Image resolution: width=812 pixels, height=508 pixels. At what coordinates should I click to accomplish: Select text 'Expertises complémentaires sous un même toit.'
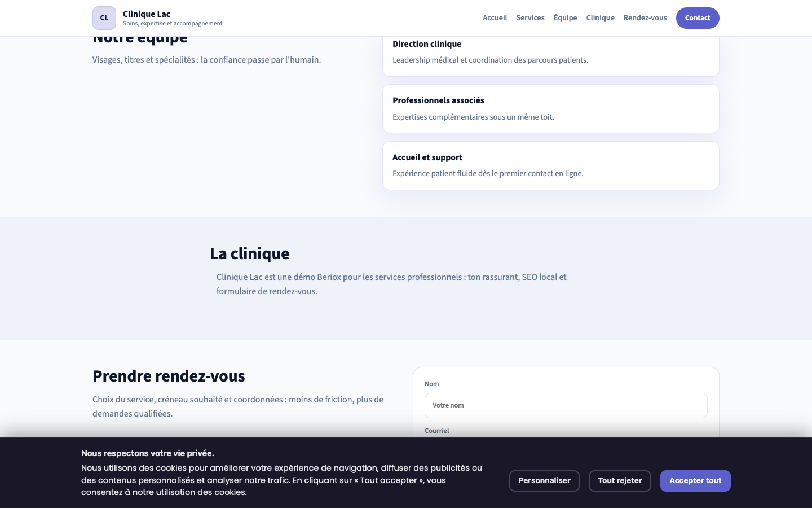pyautogui.click(x=474, y=117)
